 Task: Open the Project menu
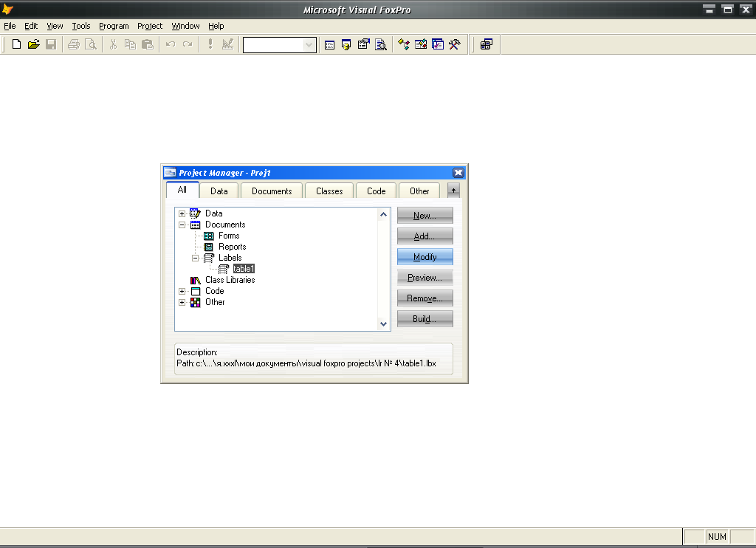click(149, 26)
